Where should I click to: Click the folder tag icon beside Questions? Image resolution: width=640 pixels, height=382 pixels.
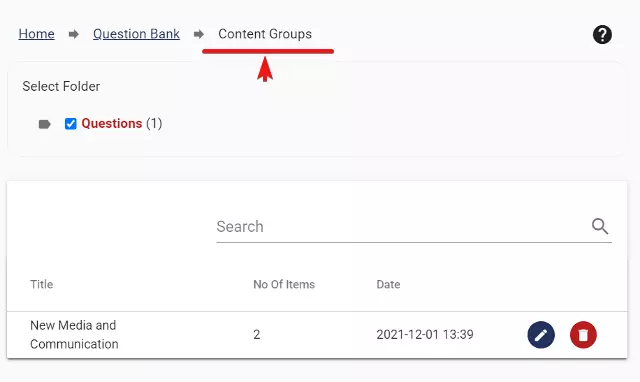tap(44, 124)
